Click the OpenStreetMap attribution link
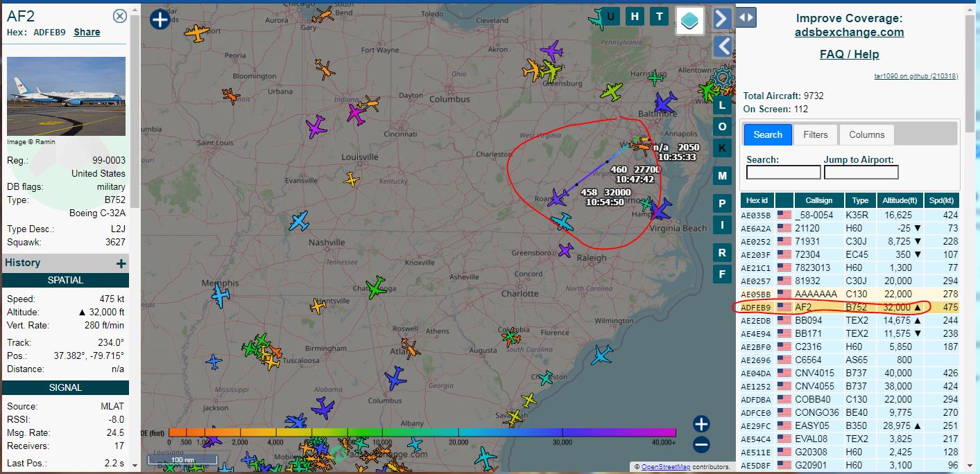The width and height of the screenshot is (980, 474). tap(666, 467)
